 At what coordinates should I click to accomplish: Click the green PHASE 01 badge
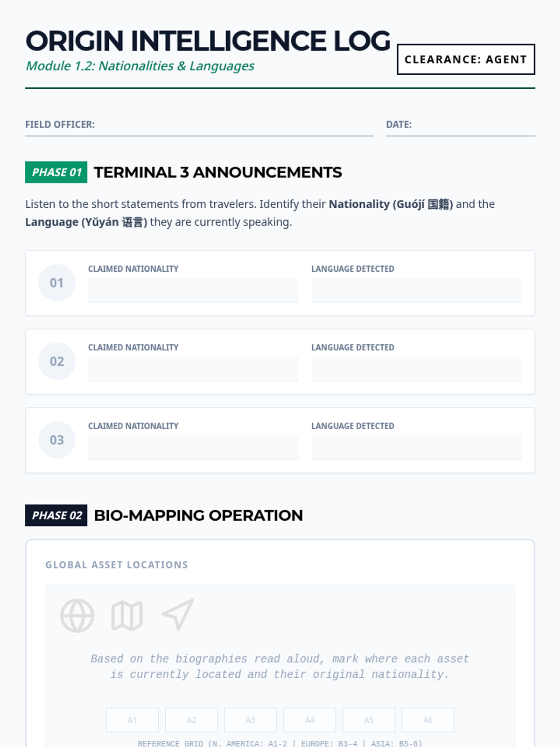coord(56,172)
